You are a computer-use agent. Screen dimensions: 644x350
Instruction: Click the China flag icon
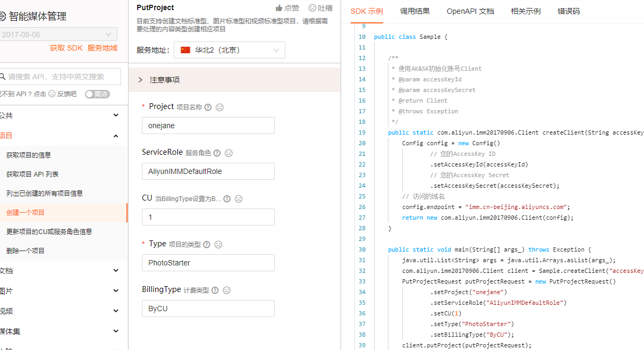click(185, 50)
